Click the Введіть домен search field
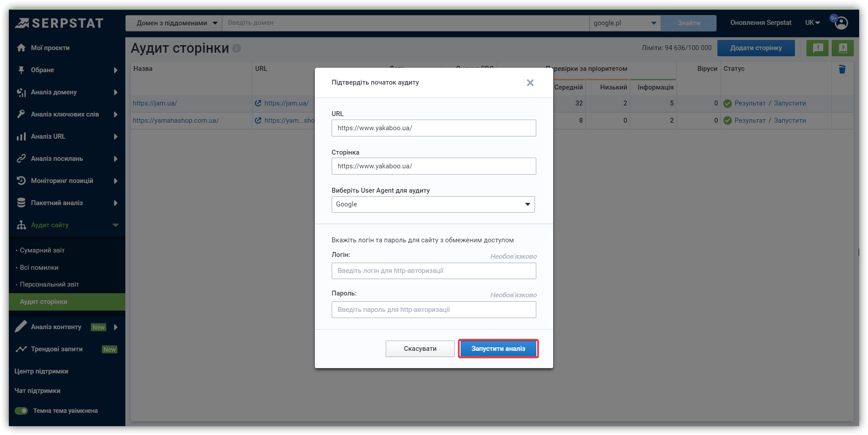Screen dimensions: 868x435 (x=406, y=23)
